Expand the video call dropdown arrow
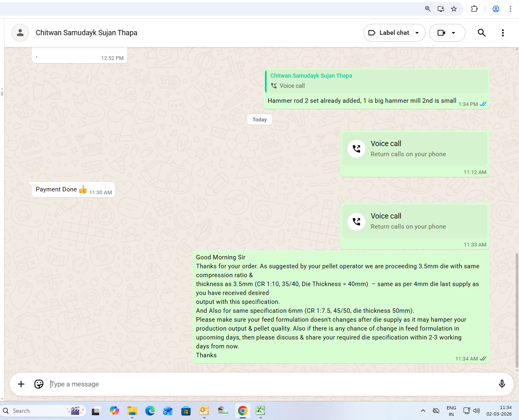Image resolution: width=519 pixels, height=420 pixels. (x=453, y=33)
